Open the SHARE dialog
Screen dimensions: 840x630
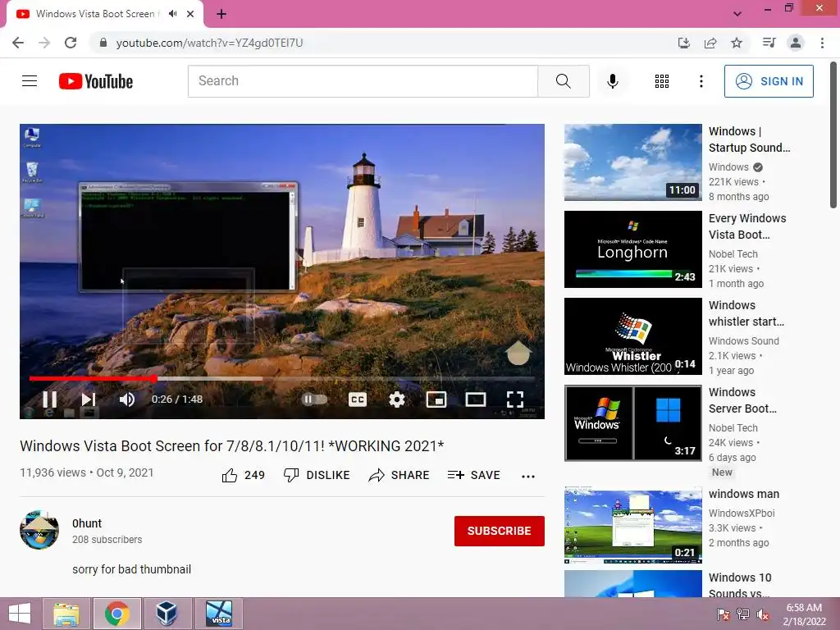point(399,475)
